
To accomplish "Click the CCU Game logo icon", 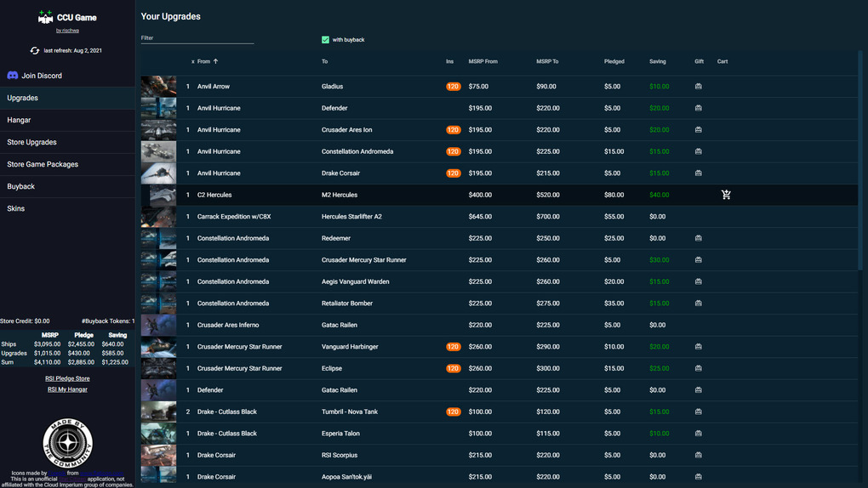I will tap(46, 18).
